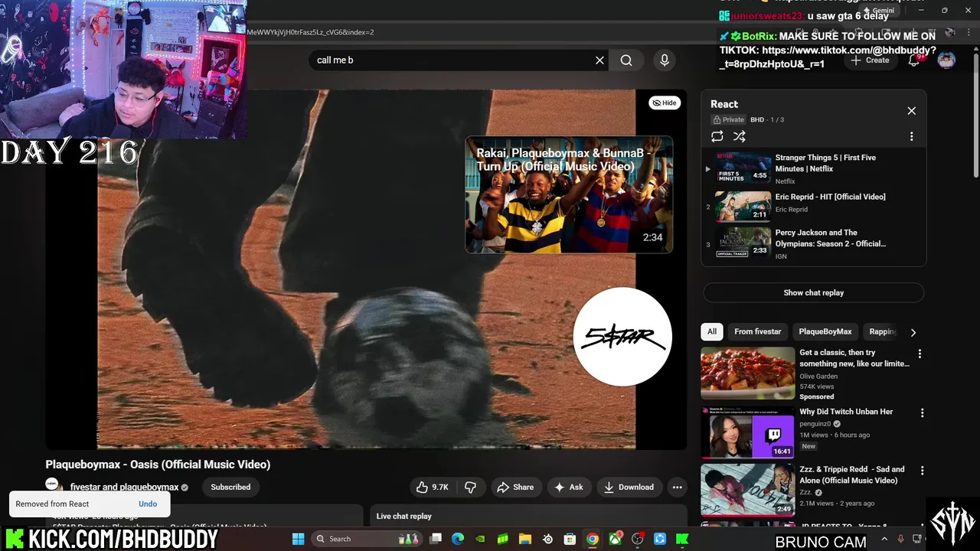This screenshot has height=551, width=980.
Task: Open Microsoft Edge from taskbar
Action: pos(458,539)
